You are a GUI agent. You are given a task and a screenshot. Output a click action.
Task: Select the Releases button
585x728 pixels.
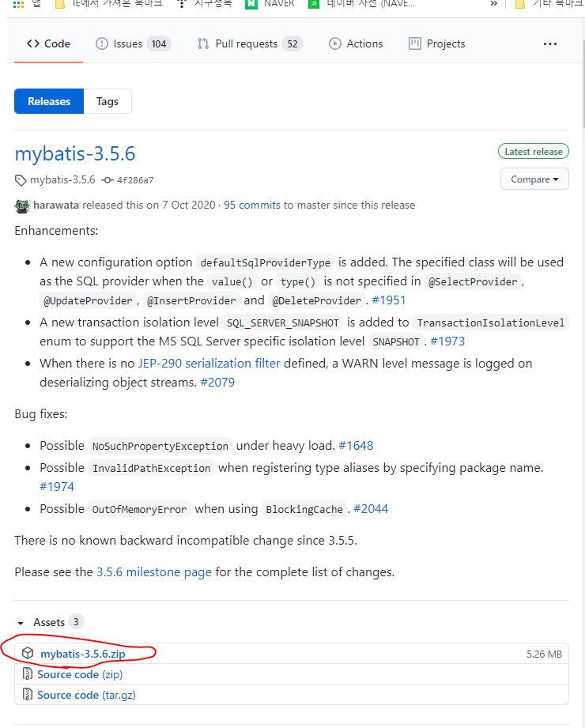point(49,101)
